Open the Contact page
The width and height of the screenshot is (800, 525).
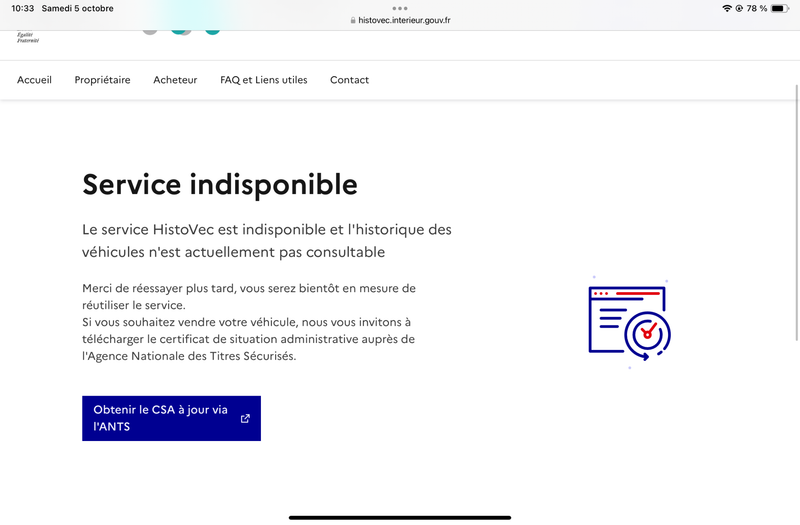(x=349, y=80)
